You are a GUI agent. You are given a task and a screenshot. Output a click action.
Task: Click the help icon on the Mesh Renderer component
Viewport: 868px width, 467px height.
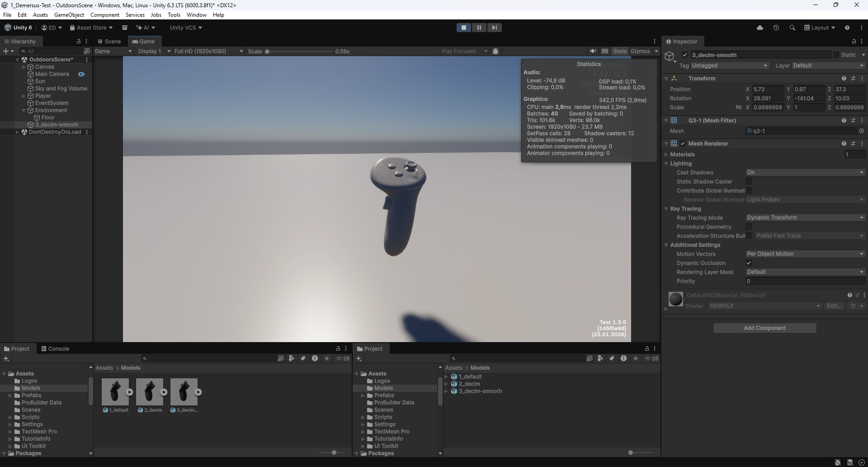pyautogui.click(x=844, y=143)
